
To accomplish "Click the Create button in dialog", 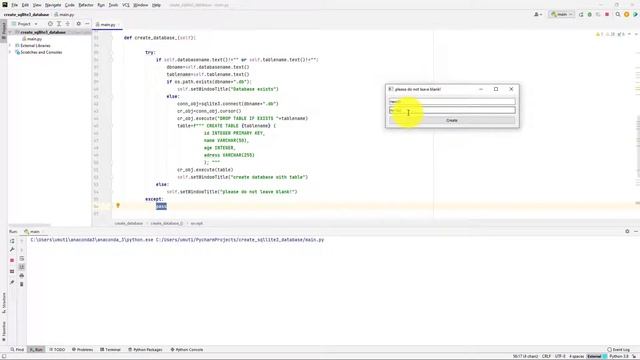I will coord(452,120).
